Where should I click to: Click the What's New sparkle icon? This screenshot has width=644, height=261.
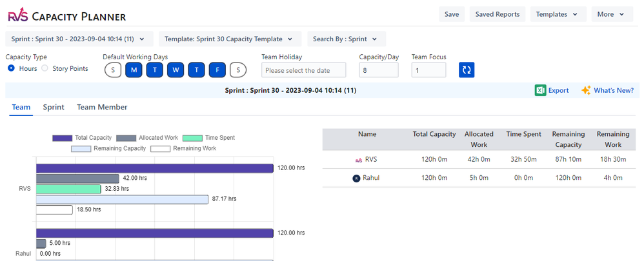586,90
